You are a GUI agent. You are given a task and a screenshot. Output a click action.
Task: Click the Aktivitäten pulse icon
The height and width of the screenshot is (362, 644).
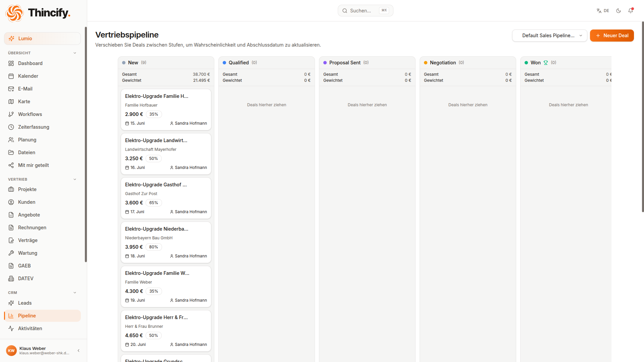point(11,328)
